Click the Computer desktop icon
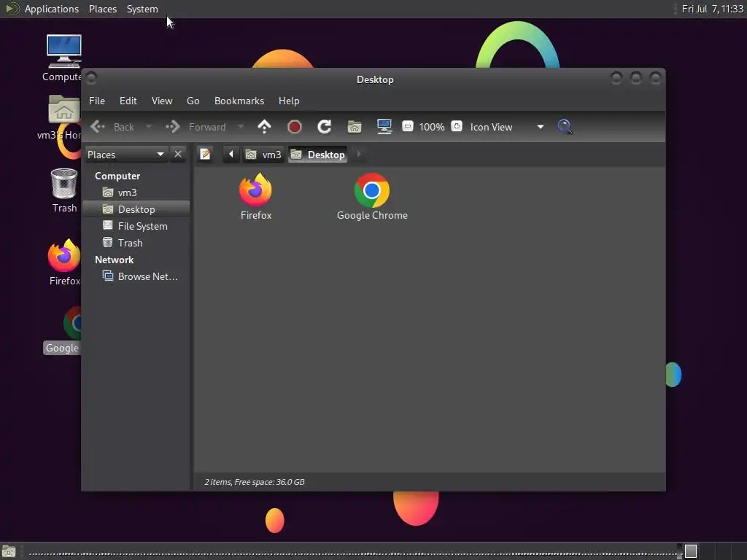The width and height of the screenshot is (747, 560). [63, 58]
